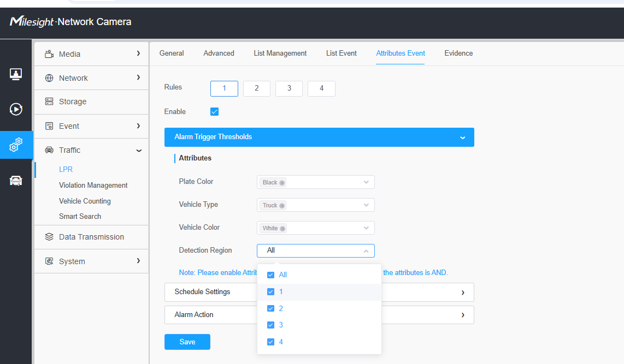
Task: Open the vehicle plate sidebar icon
Action: click(x=15, y=181)
